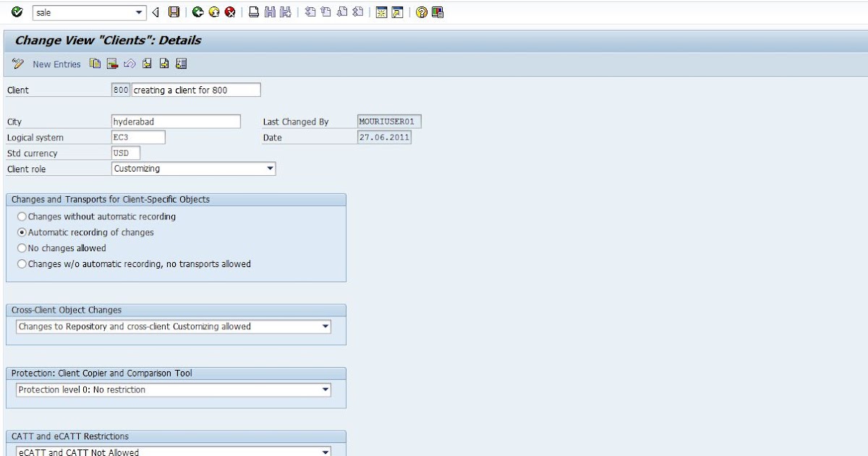Click the green Enter checkmark icon
This screenshot has height=456, width=868.
click(x=17, y=12)
